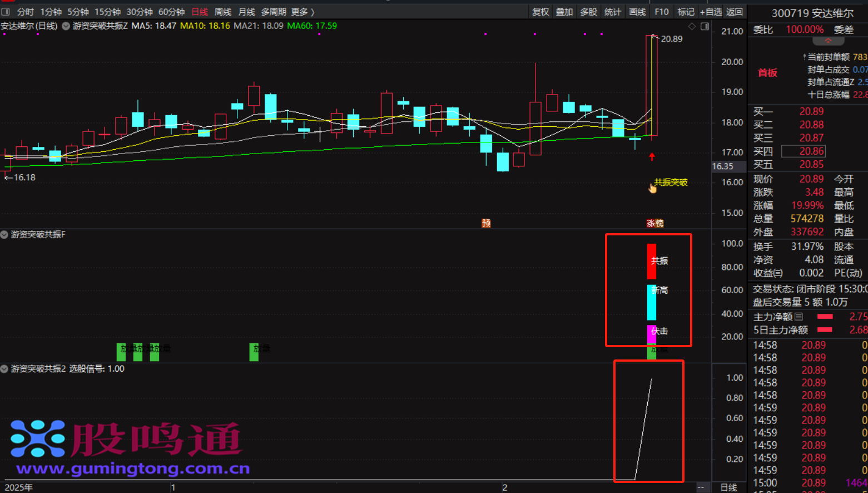Click the +自选 add to watchlist button

click(711, 12)
